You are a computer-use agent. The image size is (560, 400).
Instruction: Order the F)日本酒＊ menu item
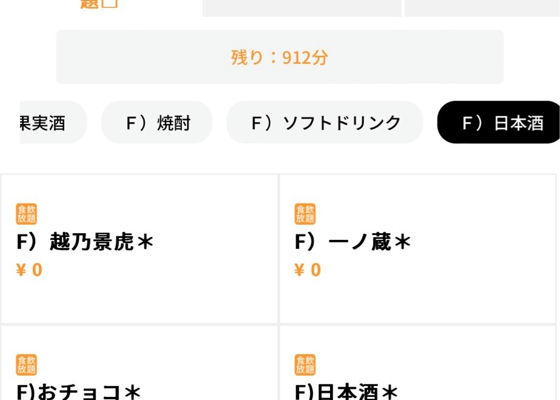[x=346, y=392]
